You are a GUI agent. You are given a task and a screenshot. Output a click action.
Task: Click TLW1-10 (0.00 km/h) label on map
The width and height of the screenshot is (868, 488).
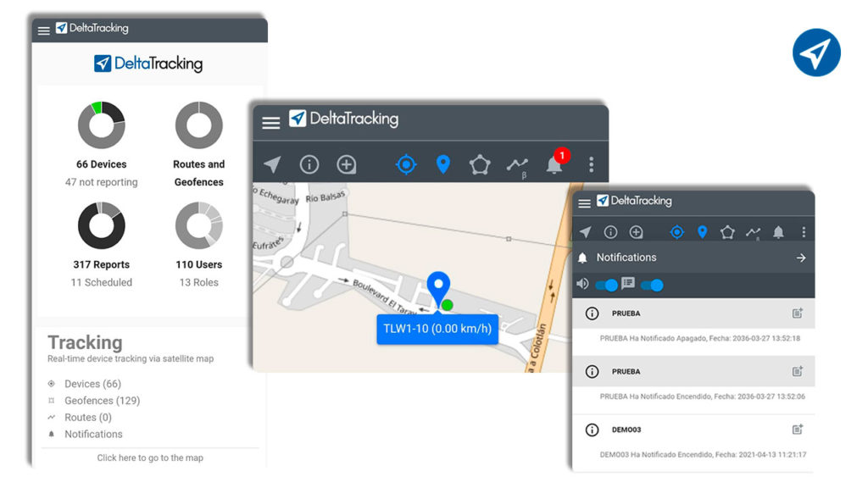pos(437,330)
